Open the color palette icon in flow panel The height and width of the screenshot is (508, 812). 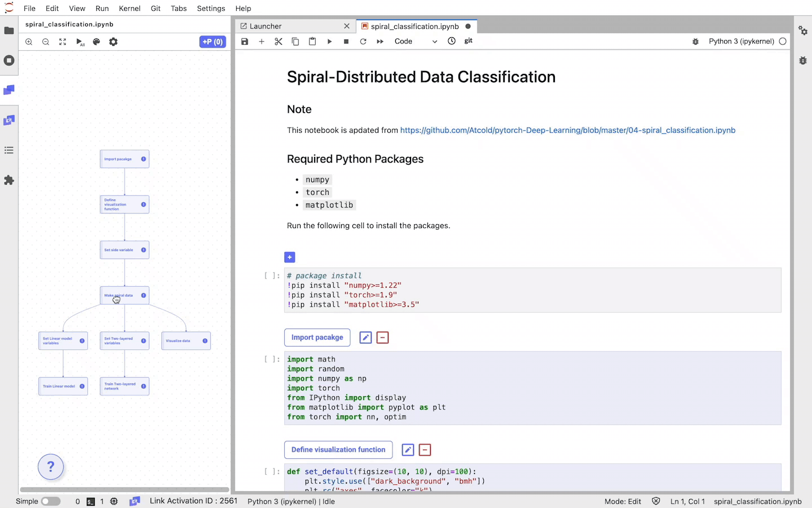(x=96, y=42)
